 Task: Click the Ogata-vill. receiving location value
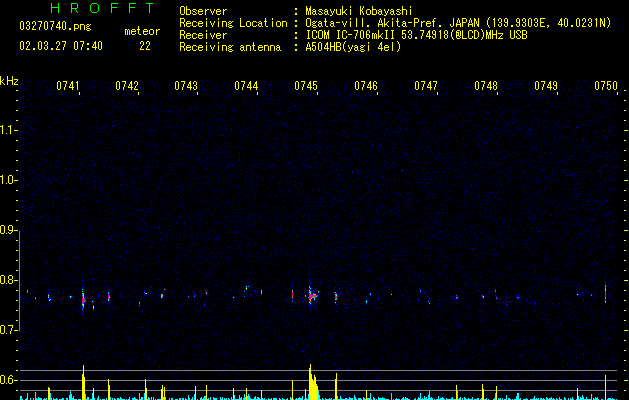tap(458, 23)
